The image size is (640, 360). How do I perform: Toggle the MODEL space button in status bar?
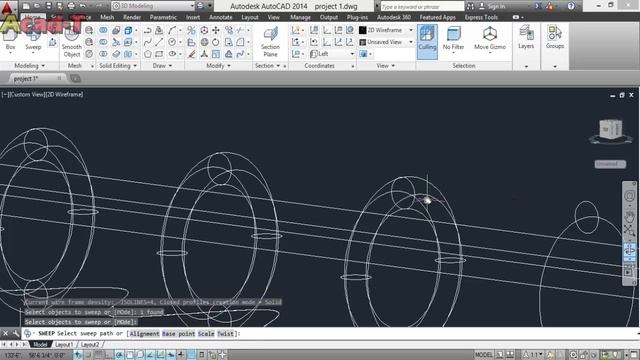[x=484, y=355]
